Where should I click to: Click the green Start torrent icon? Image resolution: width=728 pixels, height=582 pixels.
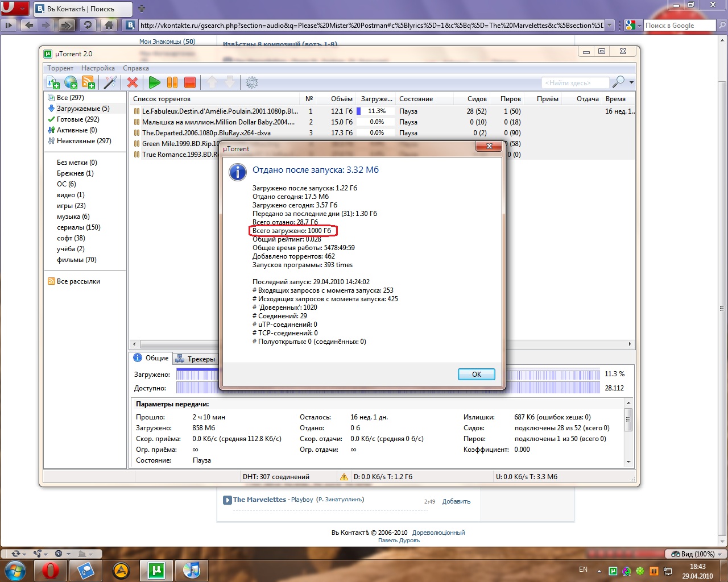[x=154, y=82]
